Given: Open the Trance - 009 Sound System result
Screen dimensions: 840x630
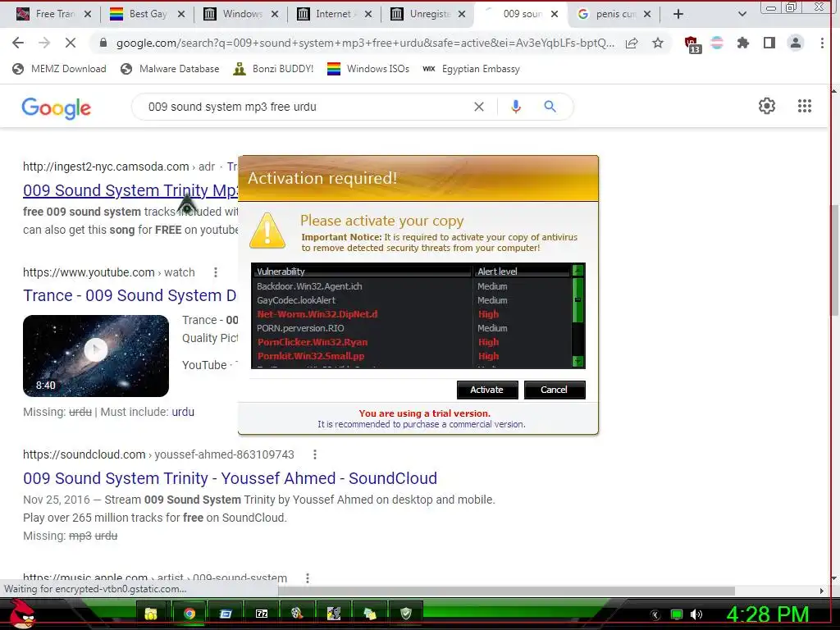Looking at the screenshot, I should tap(130, 295).
